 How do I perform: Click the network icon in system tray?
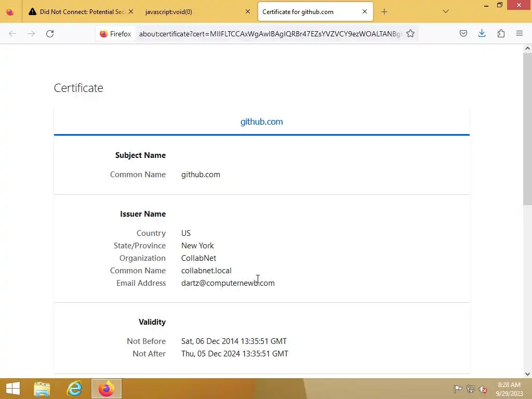click(x=471, y=389)
